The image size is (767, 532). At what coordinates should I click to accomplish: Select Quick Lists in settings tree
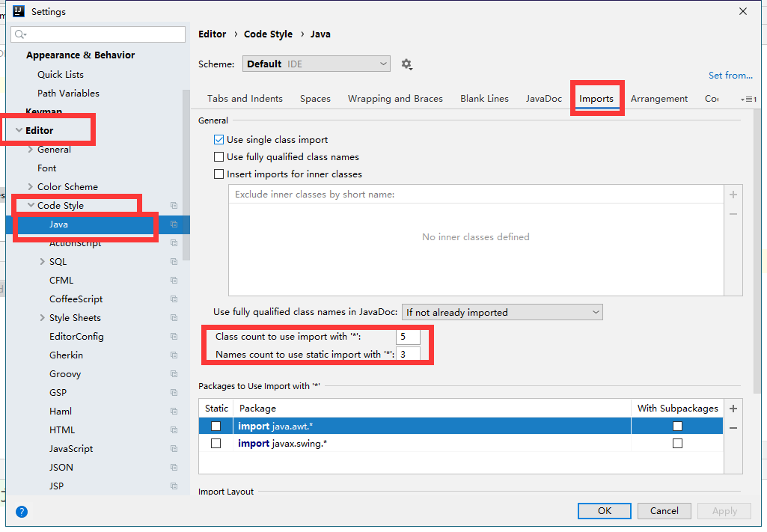coord(61,75)
